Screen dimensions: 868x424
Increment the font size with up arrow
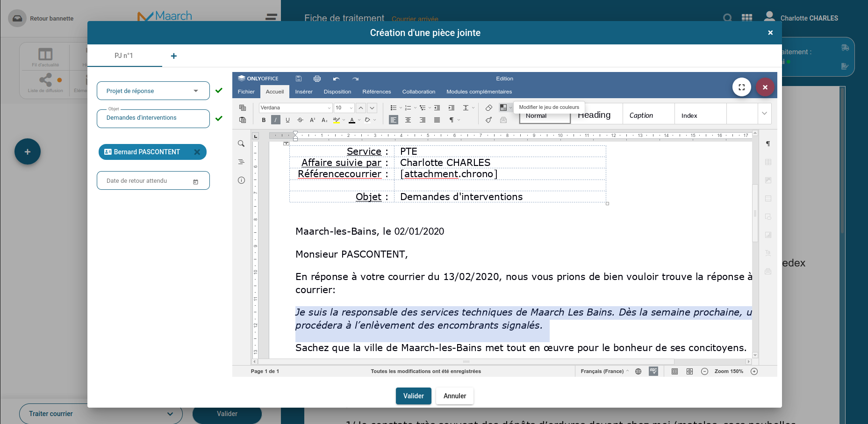(361, 108)
